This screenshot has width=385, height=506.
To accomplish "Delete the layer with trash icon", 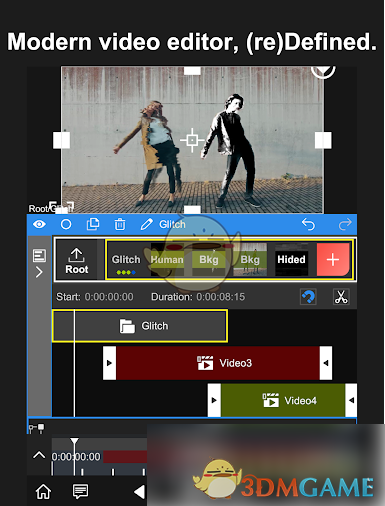I will click(x=120, y=224).
